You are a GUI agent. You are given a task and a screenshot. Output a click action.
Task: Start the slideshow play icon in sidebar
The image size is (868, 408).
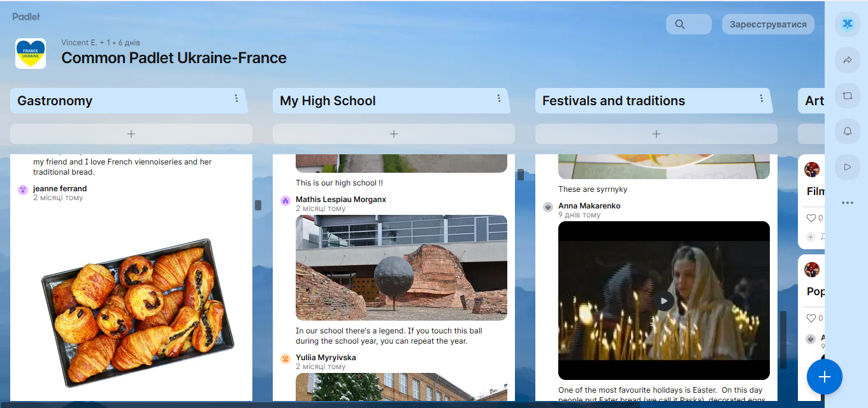pos(847,167)
